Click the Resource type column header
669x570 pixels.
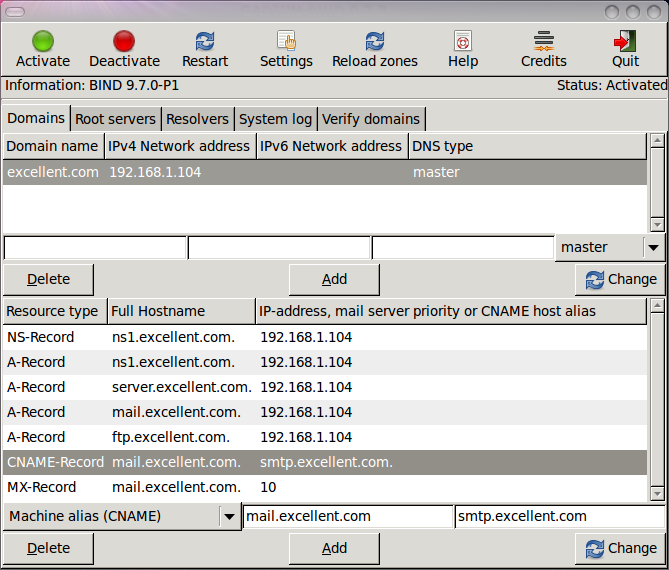pyautogui.click(x=55, y=311)
